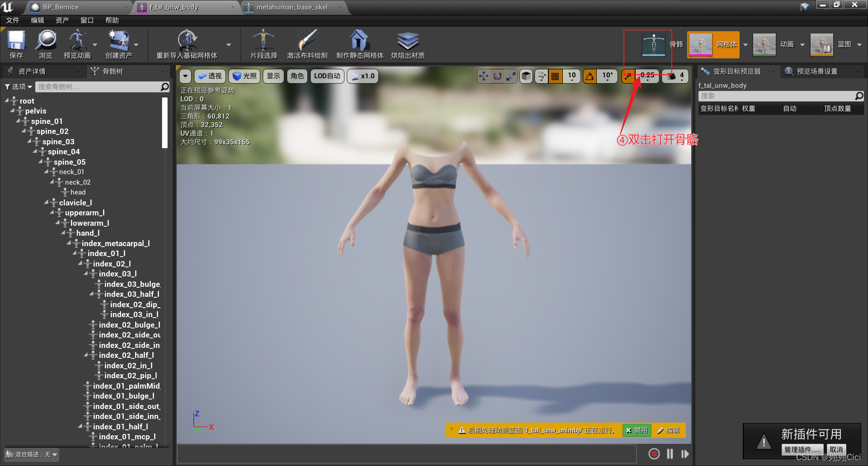Activate Cloth Paint (激活布料绘制) tool
This screenshot has width=868, height=466.
coord(307,44)
